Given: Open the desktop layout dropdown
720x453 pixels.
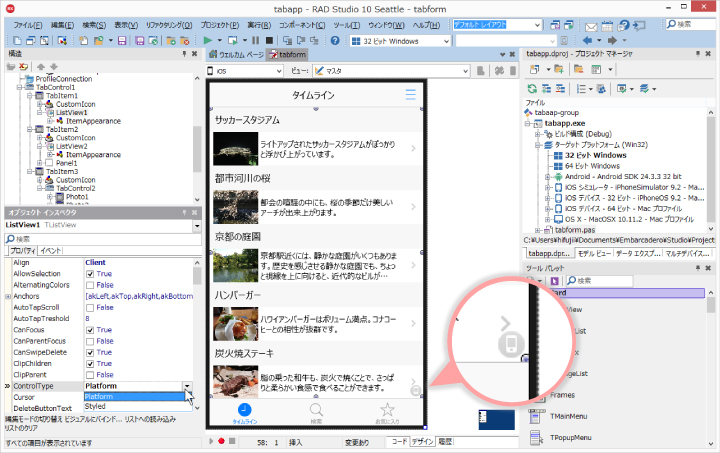Looking at the screenshot, I should pyautogui.click(x=537, y=25).
